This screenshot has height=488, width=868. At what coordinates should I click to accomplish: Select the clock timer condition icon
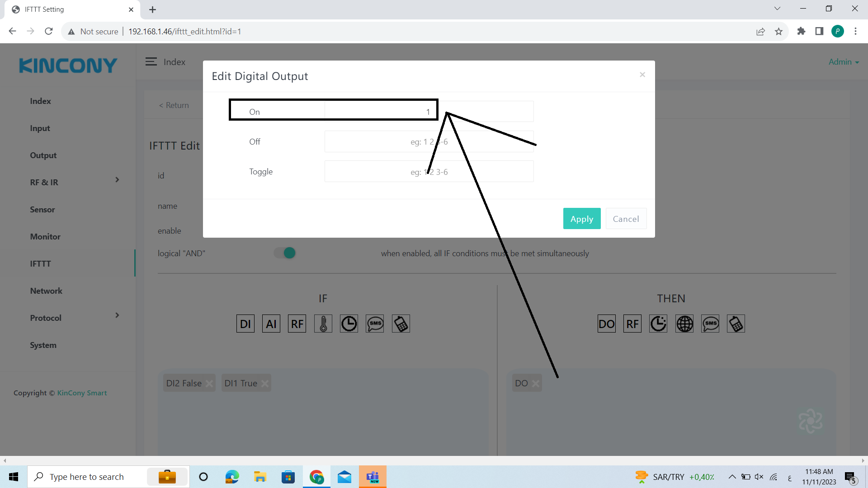coord(349,324)
